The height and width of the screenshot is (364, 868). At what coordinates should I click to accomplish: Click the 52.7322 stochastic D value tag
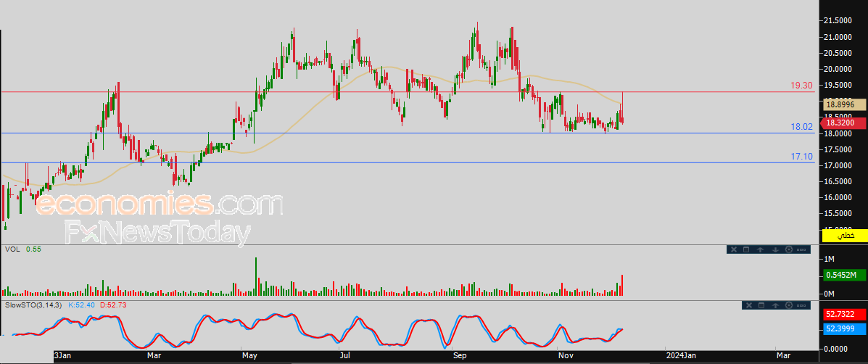(845, 314)
